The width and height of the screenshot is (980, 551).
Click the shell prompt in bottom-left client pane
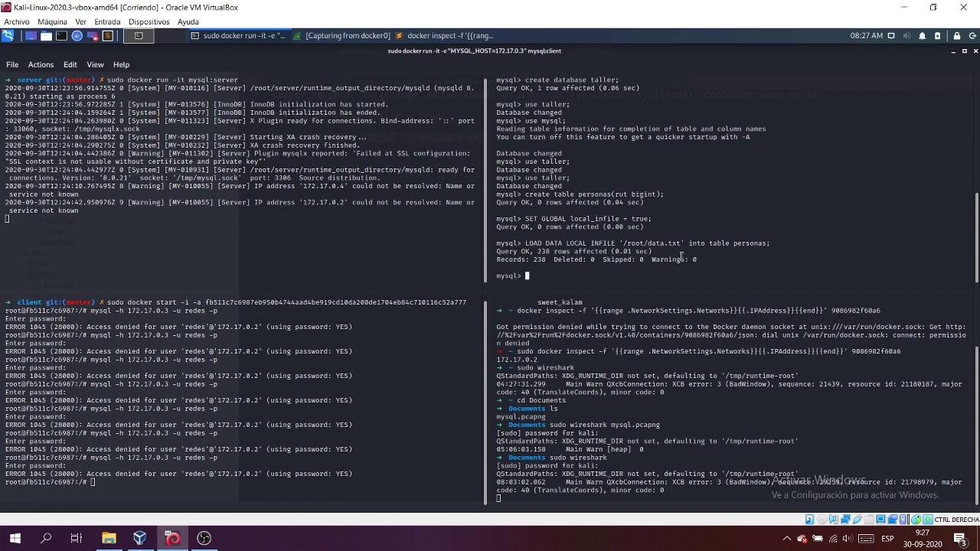click(46, 482)
